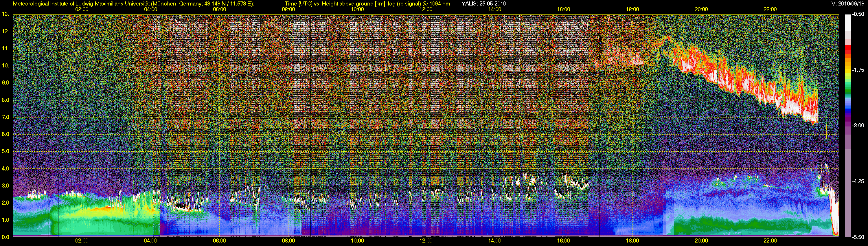Click the 12:00 label on the bottom time axis
The height and width of the screenshot is (246, 868).
pos(426,241)
